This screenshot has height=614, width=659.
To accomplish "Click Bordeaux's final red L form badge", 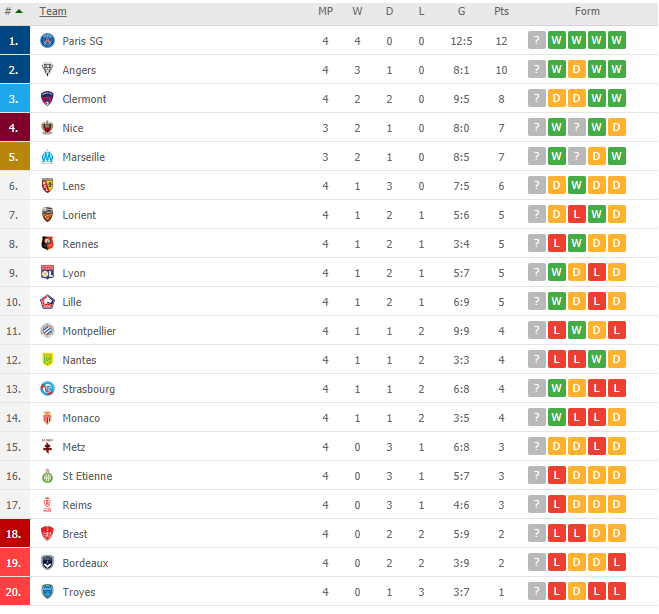I will tap(617, 562).
